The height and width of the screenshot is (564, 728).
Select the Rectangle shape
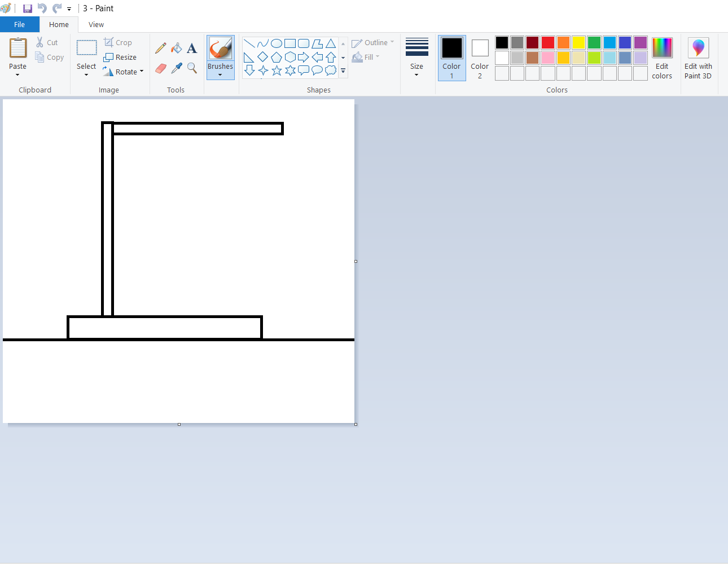point(290,43)
